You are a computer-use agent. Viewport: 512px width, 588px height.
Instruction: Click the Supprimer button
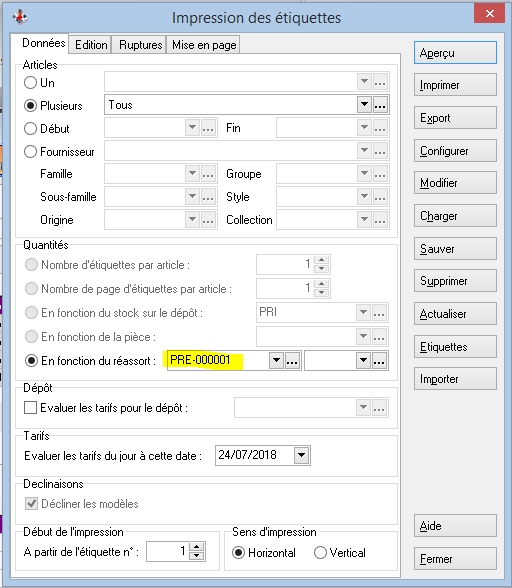[x=455, y=281]
